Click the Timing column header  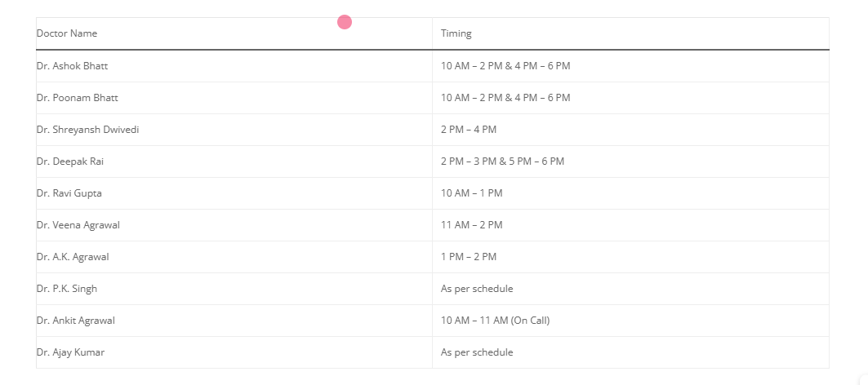(x=456, y=33)
